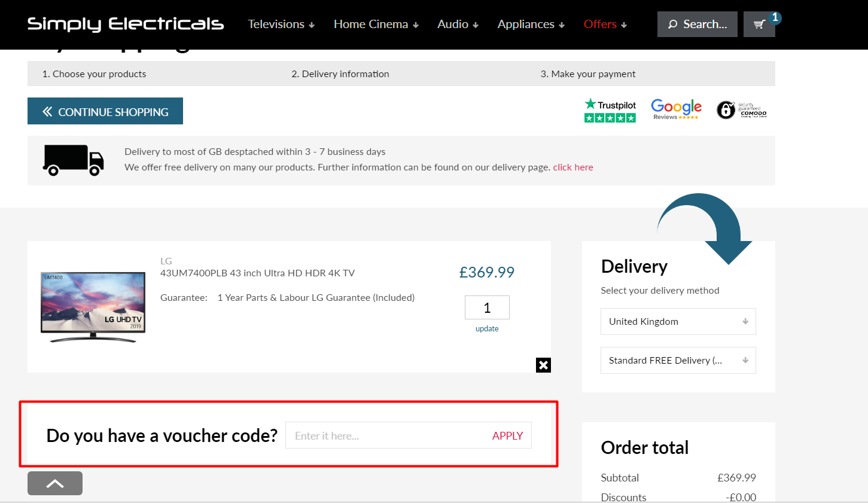Screen dimensions: 868x503
Task: Click the Comodo security badge
Action: [x=742, y=109]
